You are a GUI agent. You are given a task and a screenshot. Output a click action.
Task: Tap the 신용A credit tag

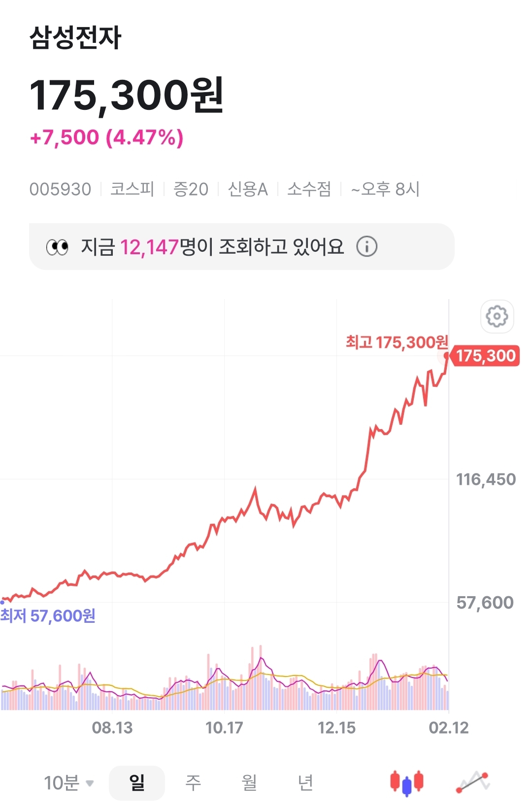[247, 189]
